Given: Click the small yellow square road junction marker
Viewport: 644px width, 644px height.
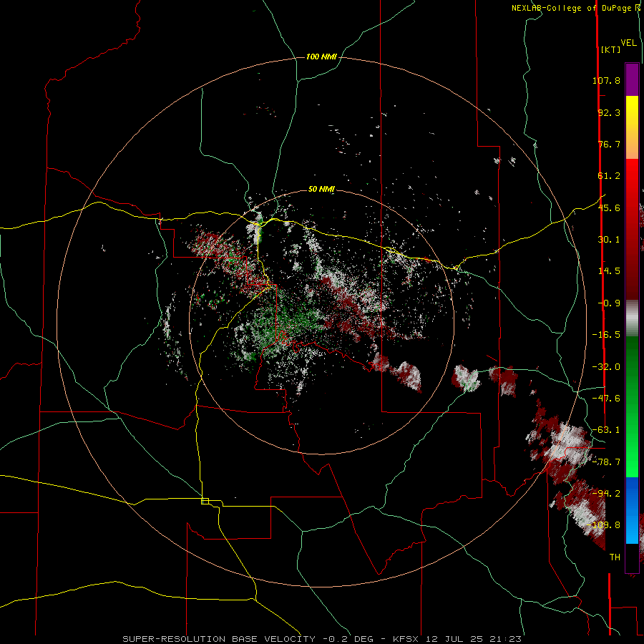Looking at the screenshot, I should point(205,501).
